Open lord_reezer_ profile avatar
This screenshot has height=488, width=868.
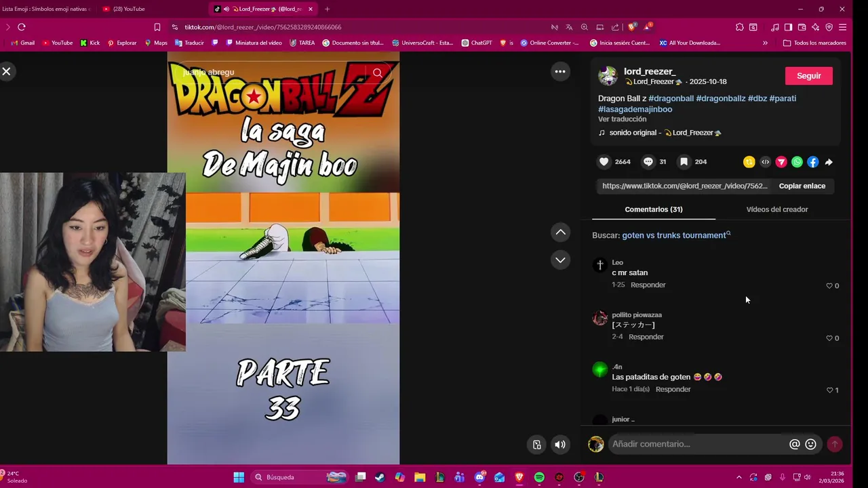pos(608,76)
